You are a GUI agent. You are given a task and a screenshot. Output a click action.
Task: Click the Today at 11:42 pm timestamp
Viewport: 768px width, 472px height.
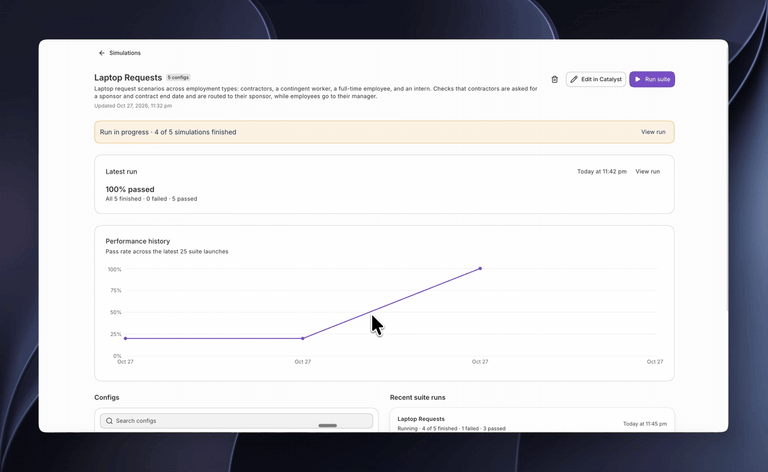(601, 171)
